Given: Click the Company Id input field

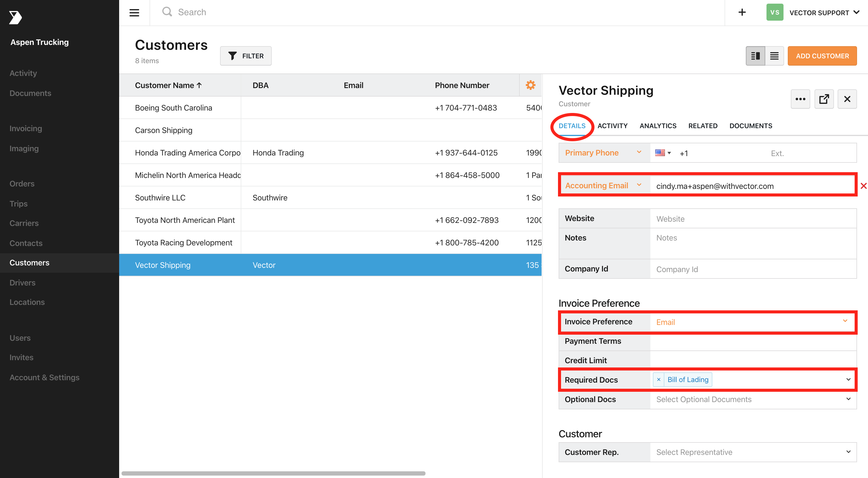Looking at the screenshot, I should click(x=753, y=269).
